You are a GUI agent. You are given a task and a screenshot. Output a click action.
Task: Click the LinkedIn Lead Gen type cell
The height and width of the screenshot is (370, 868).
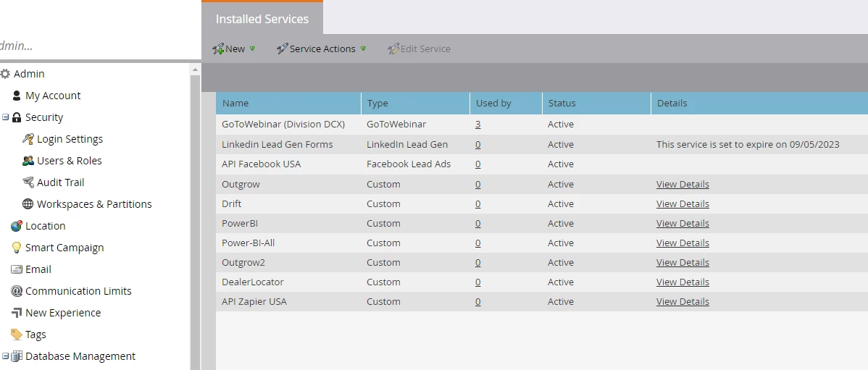click(x=407, y=144)
